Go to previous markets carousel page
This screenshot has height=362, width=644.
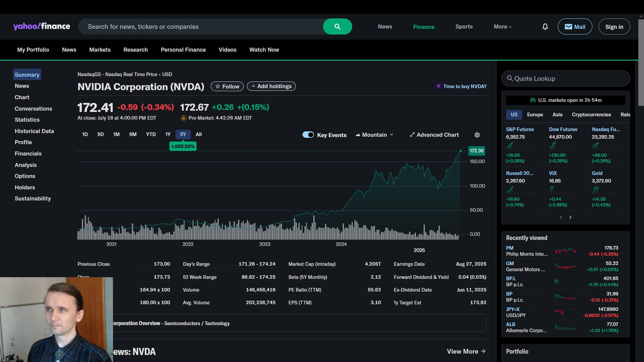(x=561, y=218)
